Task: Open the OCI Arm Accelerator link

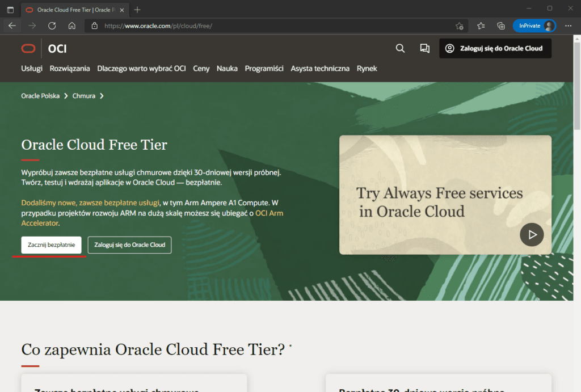Action: coord(269,213)
